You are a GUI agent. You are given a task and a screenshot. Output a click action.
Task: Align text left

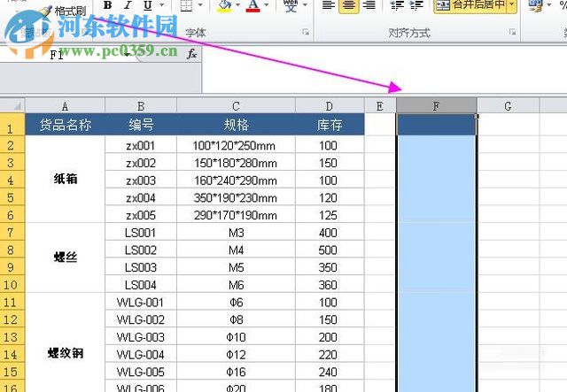pos(329,5)
